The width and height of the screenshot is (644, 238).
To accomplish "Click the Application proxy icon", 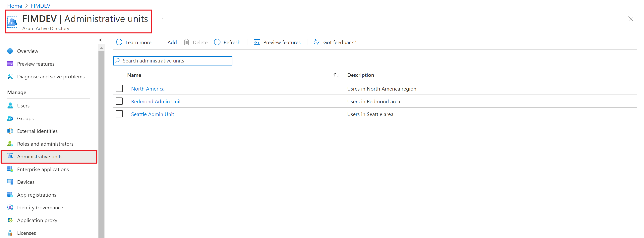I will tap(10, 220).
